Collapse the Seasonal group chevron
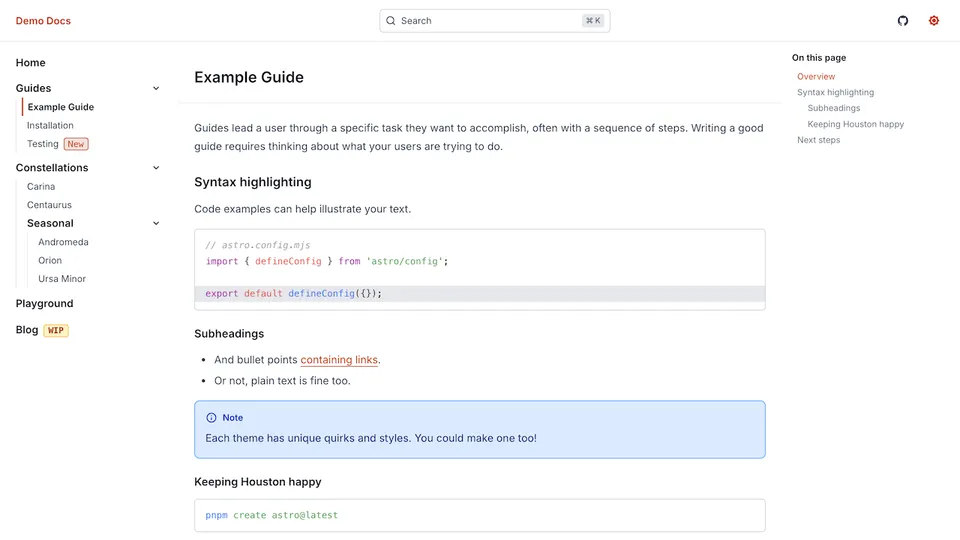The height and width of the screenshot is (540, 960). pyautogui.click(x=156, y=223)
